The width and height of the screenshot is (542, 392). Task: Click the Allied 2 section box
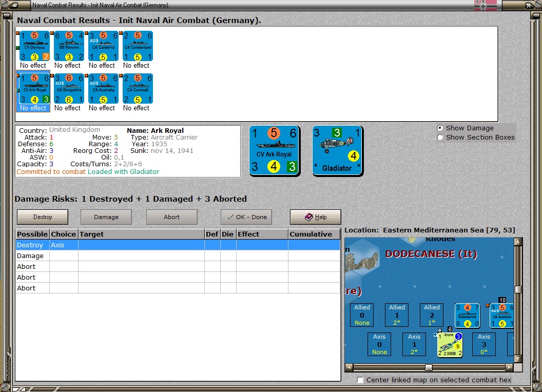[432, 315]
